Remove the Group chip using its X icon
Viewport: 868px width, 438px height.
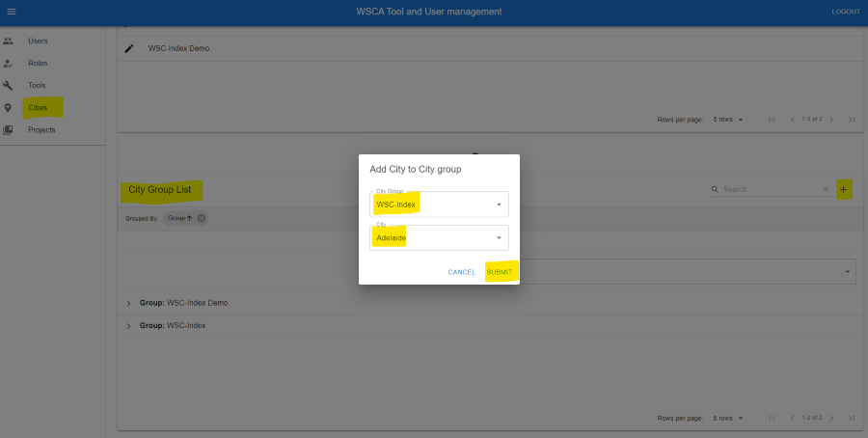click(x=202, y=218)
